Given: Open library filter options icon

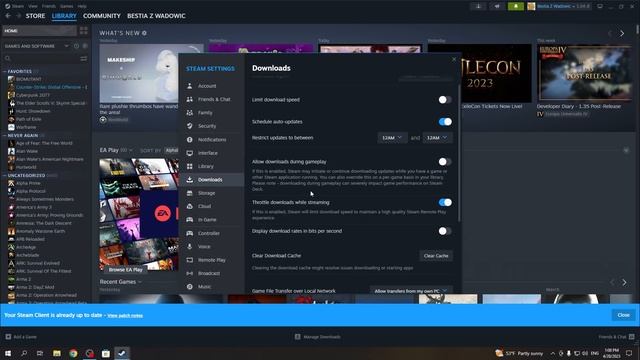Looking at the screenshot, I should 84,59.
